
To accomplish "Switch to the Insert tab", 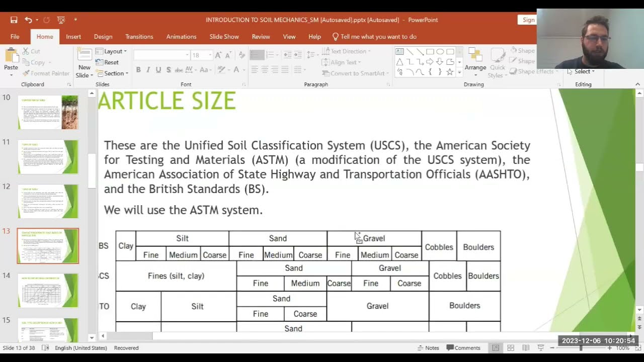I will pyautogui.click(x=73, y=37).
